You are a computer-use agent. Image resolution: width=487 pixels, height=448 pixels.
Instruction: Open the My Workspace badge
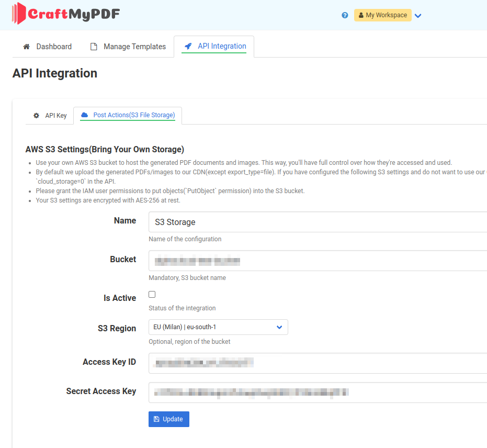(383, 15)
